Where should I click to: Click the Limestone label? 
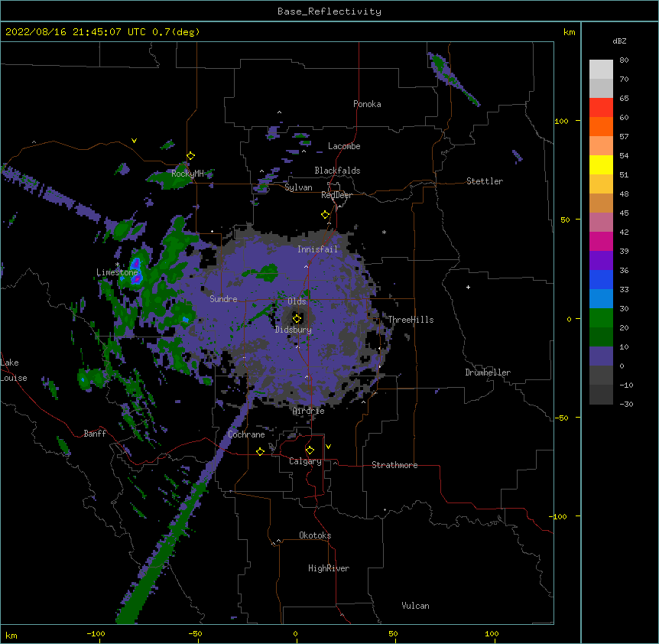(x=117, y=272)
